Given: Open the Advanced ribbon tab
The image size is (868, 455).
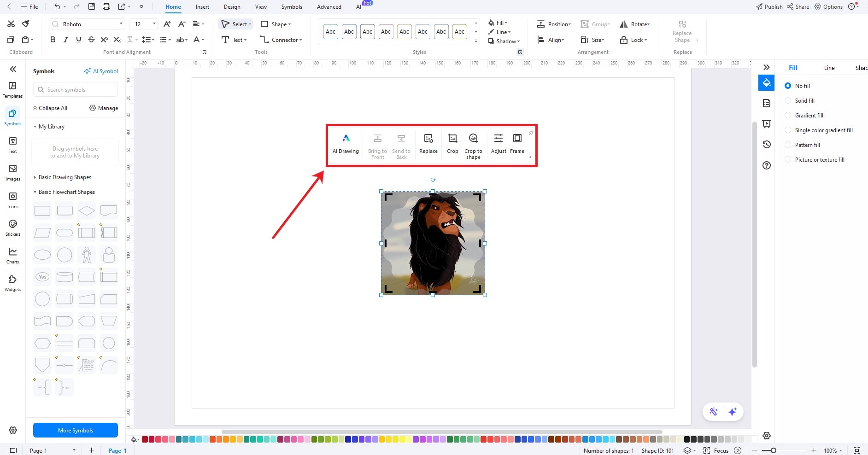Looking at the screenshot, I should click(329, 6).
